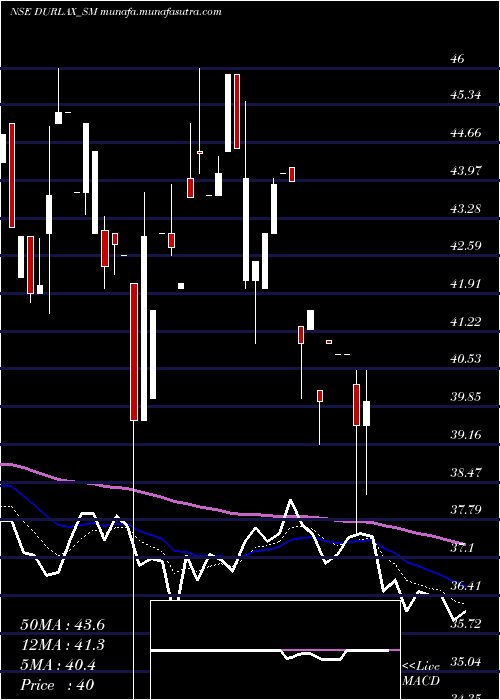Click the NSE DURLAX_SM chart title

(x=115, y=12)
